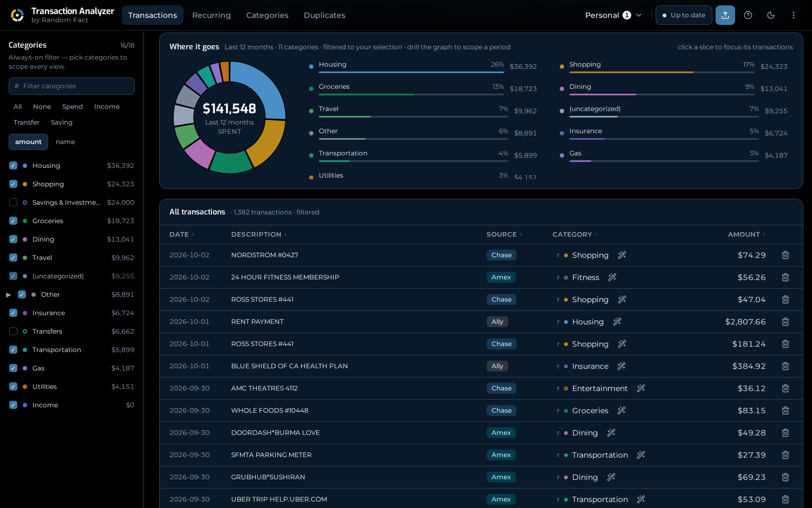Uncheck the Groceries category checkbox
Screen dimensions: 812x508
(x=13, y=221)
